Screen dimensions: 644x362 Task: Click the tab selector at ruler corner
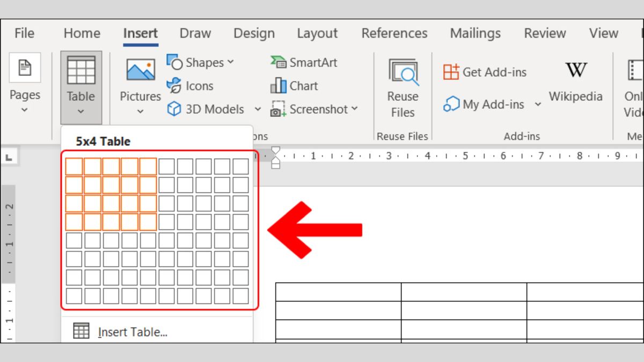click(10, 157)
